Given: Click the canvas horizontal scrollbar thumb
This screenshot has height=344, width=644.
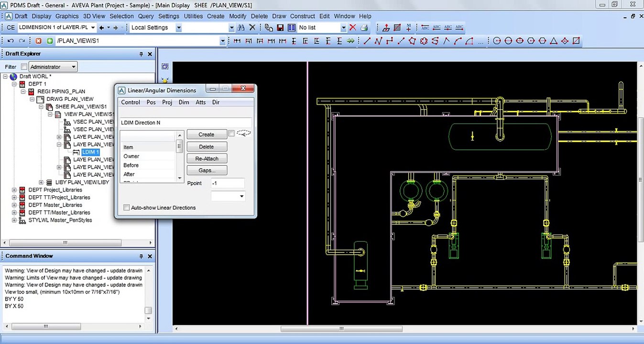Looking at the screenshot, I should pyautogui.click(x=341, y=329).
